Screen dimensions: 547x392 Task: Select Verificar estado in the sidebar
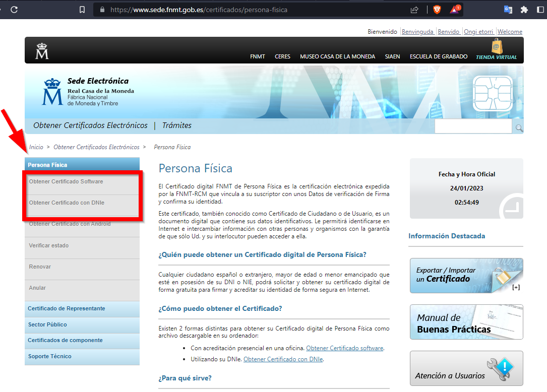click(49, 245)
